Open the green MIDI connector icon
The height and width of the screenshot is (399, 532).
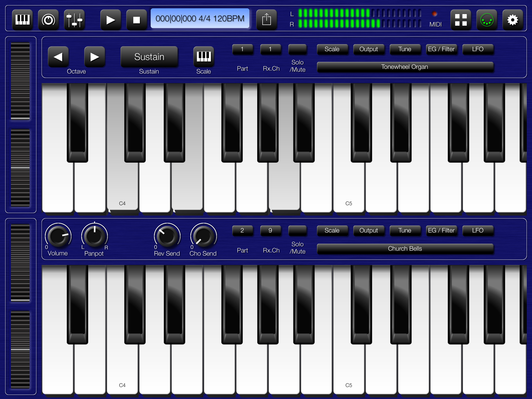tap(487, 20)
